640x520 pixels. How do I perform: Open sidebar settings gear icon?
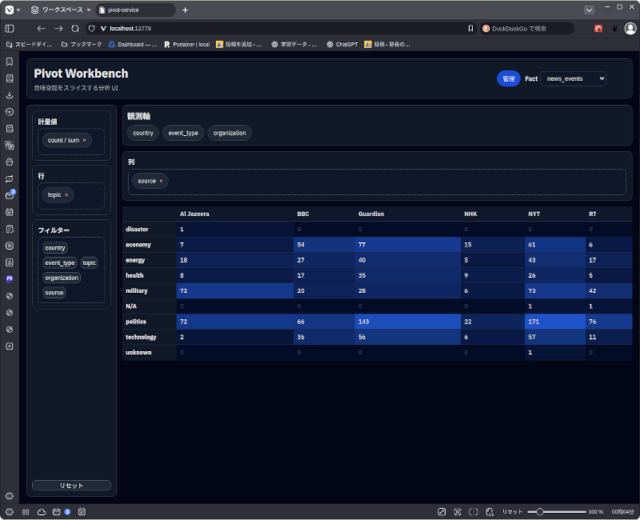[x=10, y=496]
